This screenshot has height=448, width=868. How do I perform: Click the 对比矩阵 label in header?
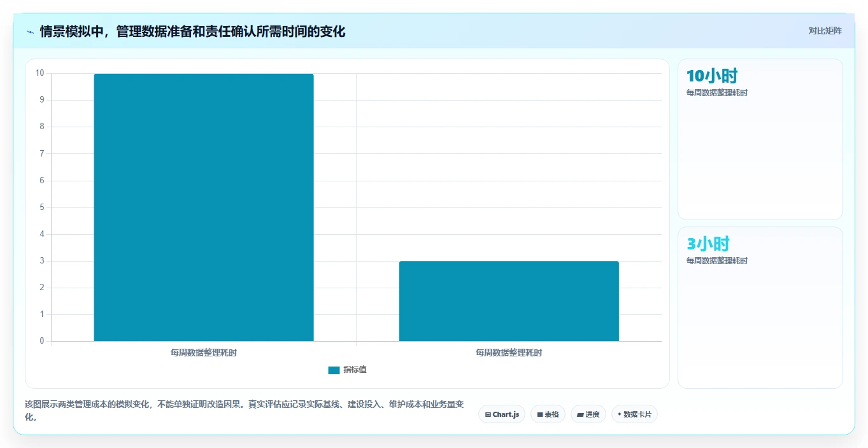click(825, 31)
